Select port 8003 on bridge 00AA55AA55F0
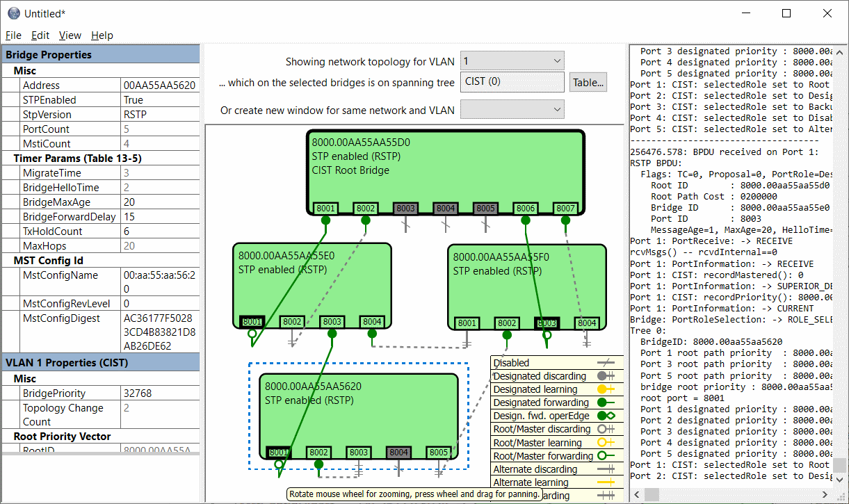This screenshot has height=504, width=849. (x=547, y=323)
